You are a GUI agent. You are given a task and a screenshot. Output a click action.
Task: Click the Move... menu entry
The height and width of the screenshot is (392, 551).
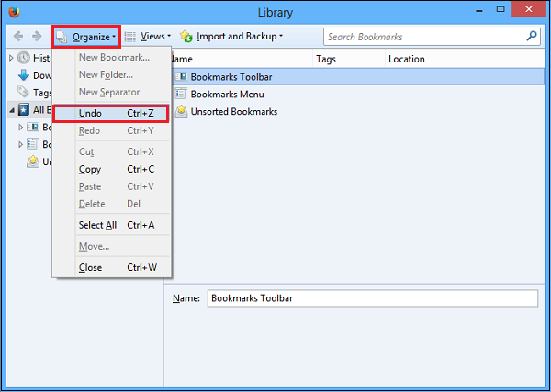pos(111,247)
